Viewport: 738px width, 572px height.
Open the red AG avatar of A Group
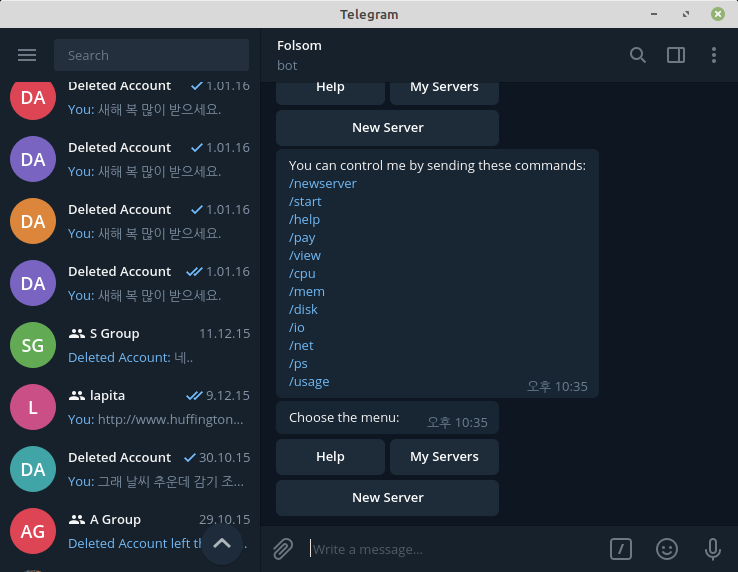click(33, 531)
